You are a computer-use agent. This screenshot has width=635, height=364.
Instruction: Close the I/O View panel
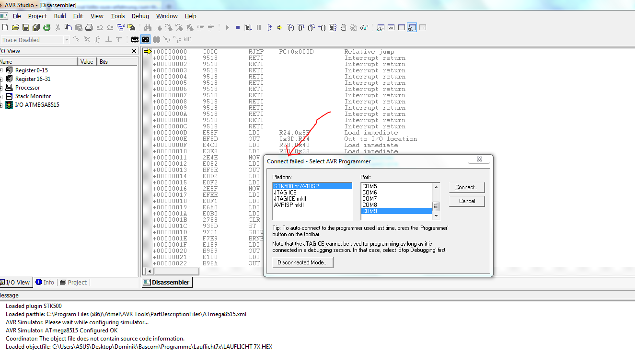click(x=134, y=51)
